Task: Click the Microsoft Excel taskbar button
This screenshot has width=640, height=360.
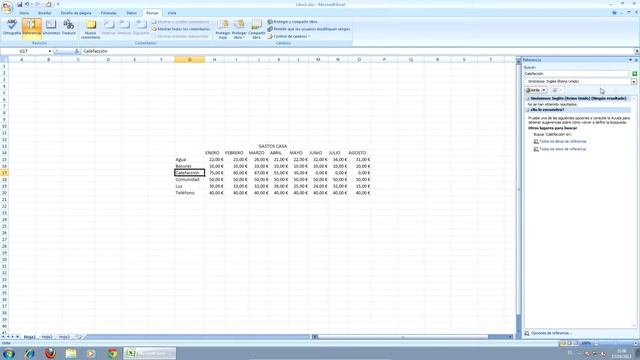Action: pyautogui.click(x=150, y=353)
